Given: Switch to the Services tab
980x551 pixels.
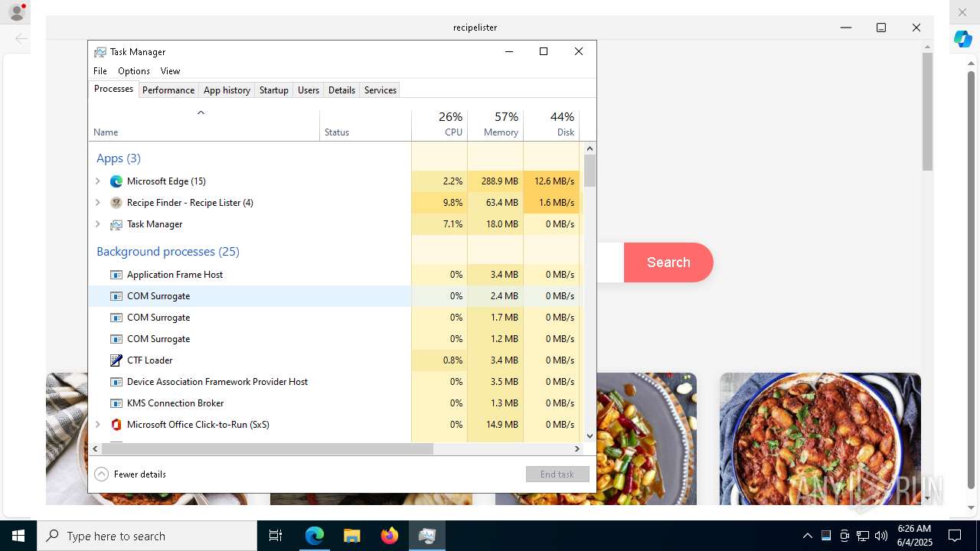Looking at the screenshot, I should [x=381, y=90].
